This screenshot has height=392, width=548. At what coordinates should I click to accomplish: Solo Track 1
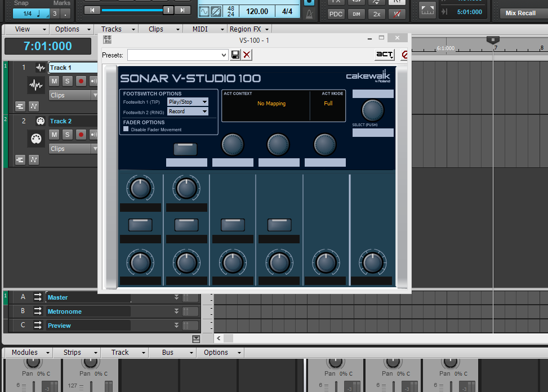(x=68, y=81)
